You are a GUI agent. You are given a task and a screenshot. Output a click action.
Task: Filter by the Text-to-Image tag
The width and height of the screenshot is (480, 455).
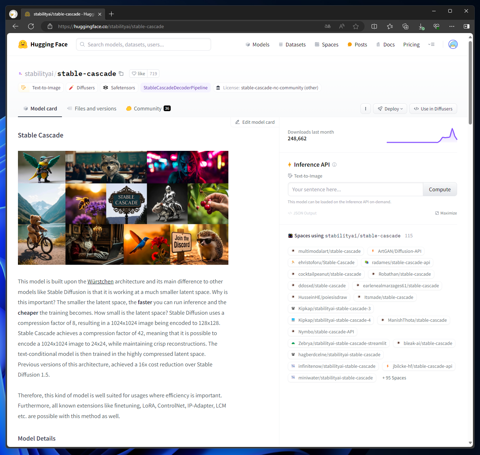41,88
